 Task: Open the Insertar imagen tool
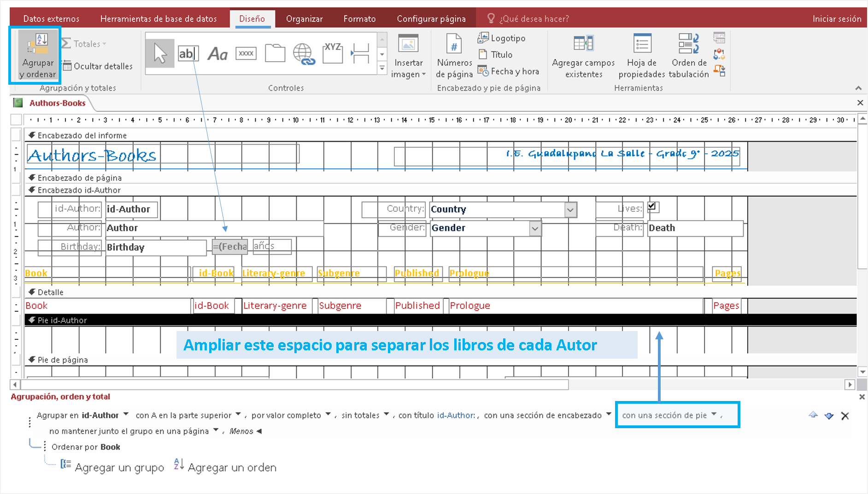[408, 55]
